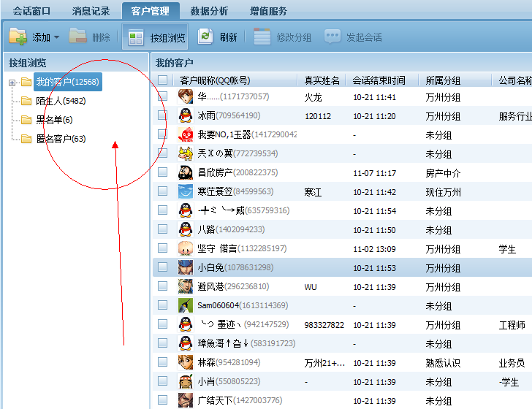Check the box for 避风港 row
This screenshot has height=409, width=532.
pos(162,286)
